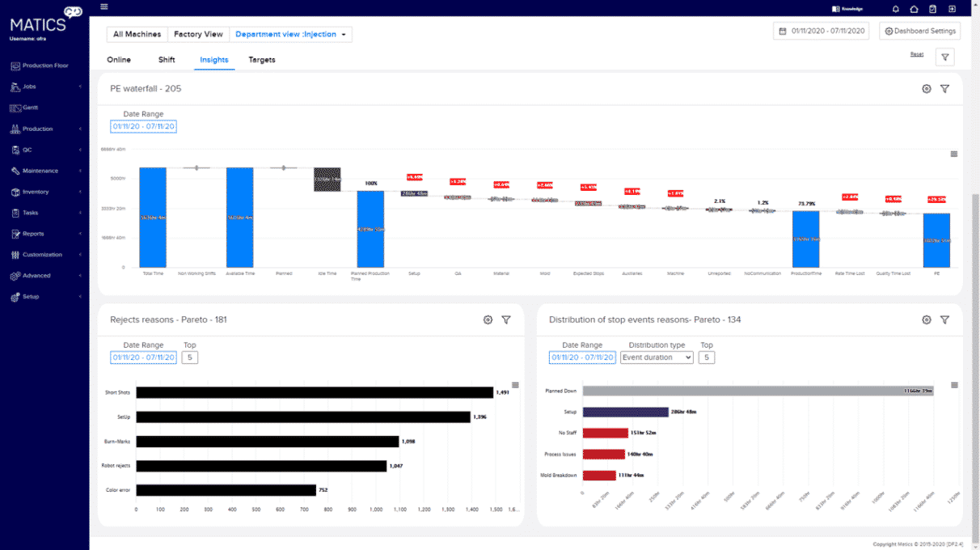Open PE waterfall filter funnel
980x550 pixels.
[944, 89]
